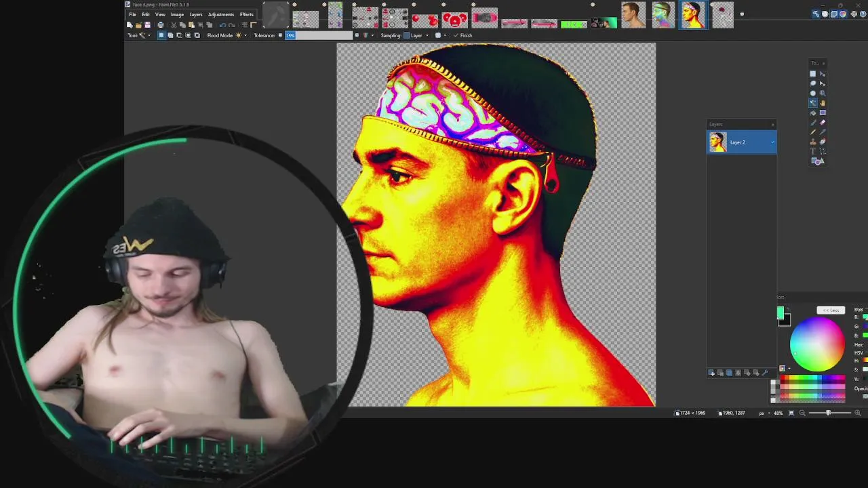Open the Sampling Layer dropdown
This screenshot has width=868, height=488.
[x=416, y=35]
